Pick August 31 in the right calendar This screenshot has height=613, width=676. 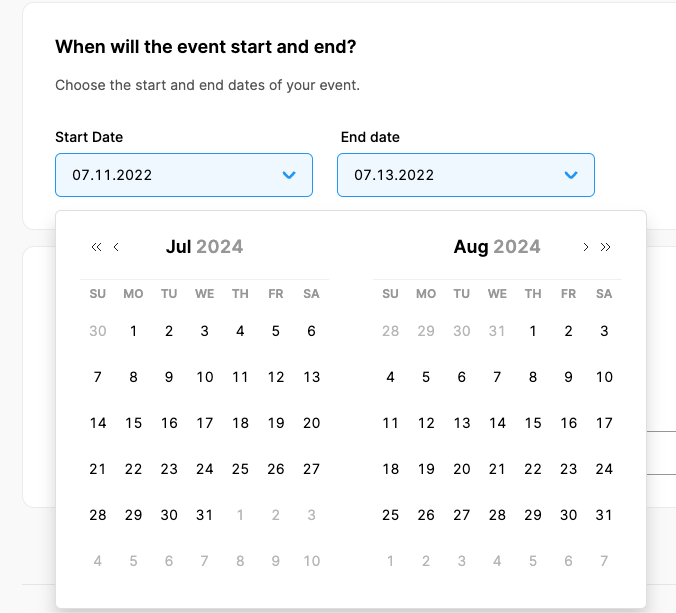(604, 515)
